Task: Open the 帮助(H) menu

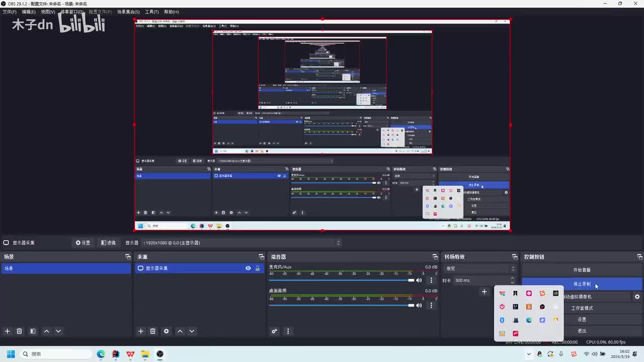Action: point(171,12)
